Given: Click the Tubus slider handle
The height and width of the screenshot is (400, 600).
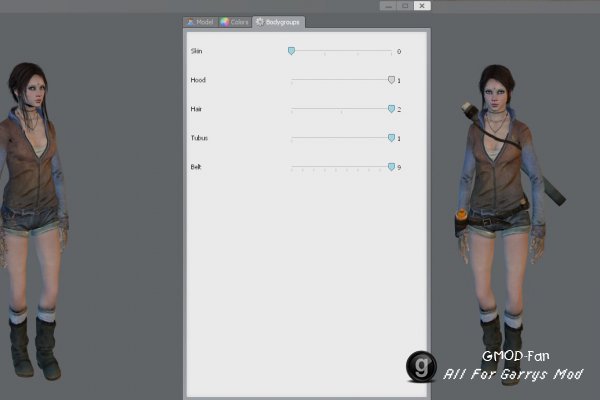Looking at the screenshot, I should point(391,138).
